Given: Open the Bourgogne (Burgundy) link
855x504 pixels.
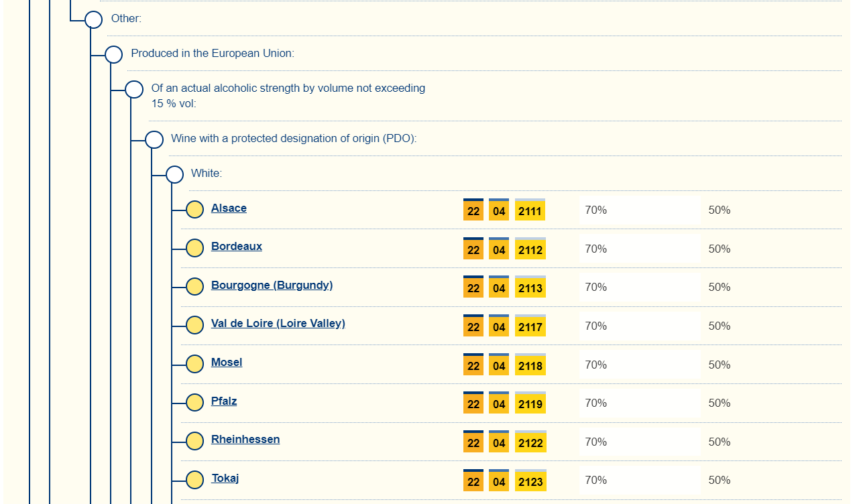Looking at the screenshot, I should [272, 285].
